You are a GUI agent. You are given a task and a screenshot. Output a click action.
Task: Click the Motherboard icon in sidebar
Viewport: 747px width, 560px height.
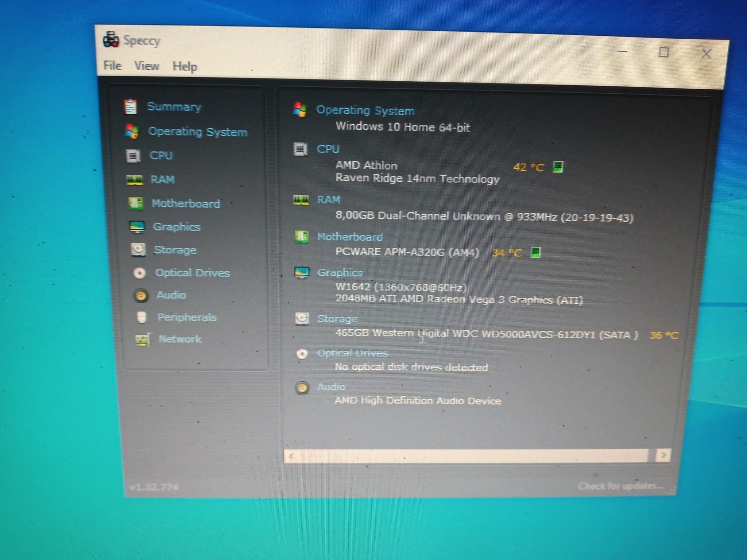[136, 203]
